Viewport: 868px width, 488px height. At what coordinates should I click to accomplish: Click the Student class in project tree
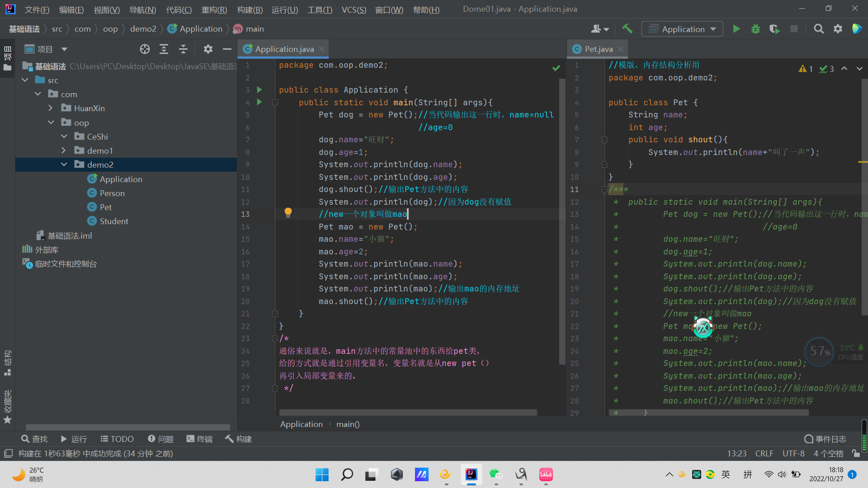click(114, 221)
